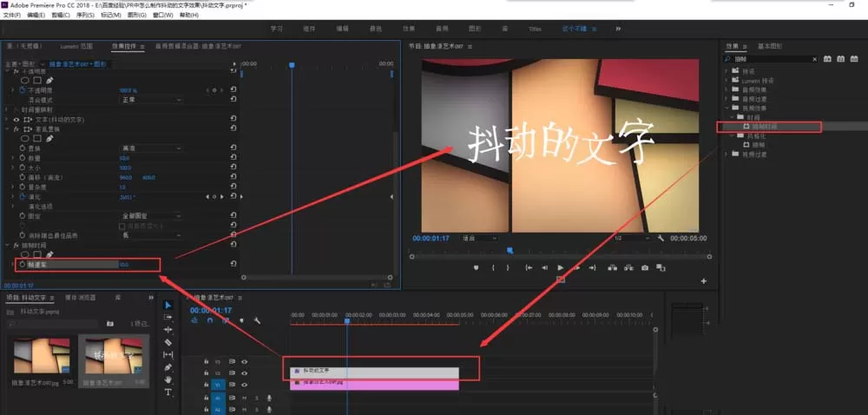Open the 混合模式 dropdown showing 正常
This screenshot has height=415, width=868.
coord(151,100)
